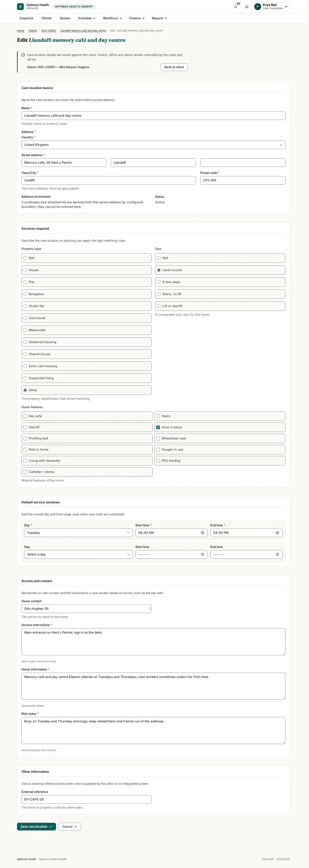Tick the Living with dementia checkbox

click(25, 461)
